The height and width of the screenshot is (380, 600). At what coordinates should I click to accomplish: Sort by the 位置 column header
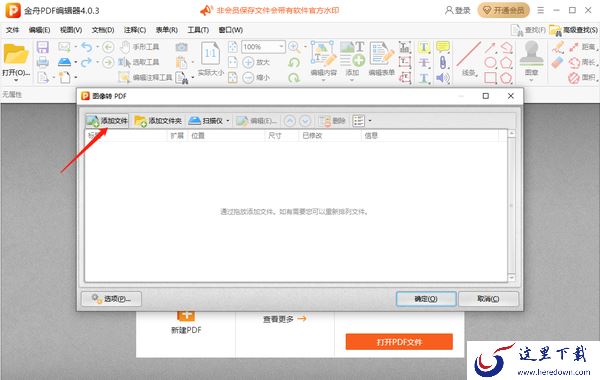(226, 135)
